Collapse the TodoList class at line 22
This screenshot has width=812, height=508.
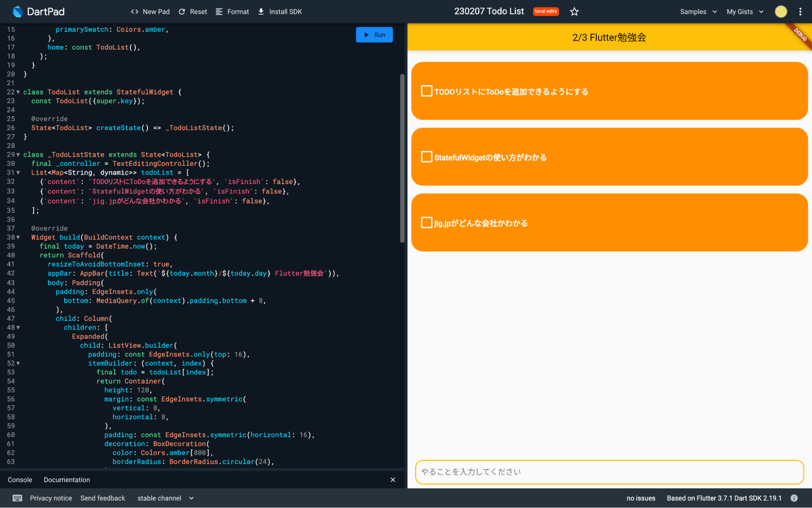[x=18, y=92]
